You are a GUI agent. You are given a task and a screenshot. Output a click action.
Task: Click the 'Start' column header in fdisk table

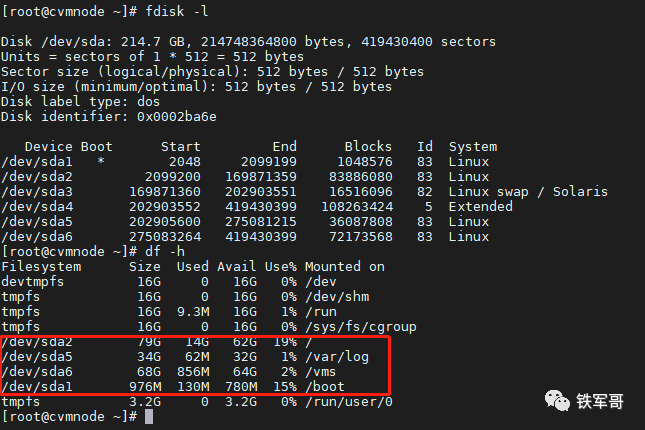[x=181, y=146]
